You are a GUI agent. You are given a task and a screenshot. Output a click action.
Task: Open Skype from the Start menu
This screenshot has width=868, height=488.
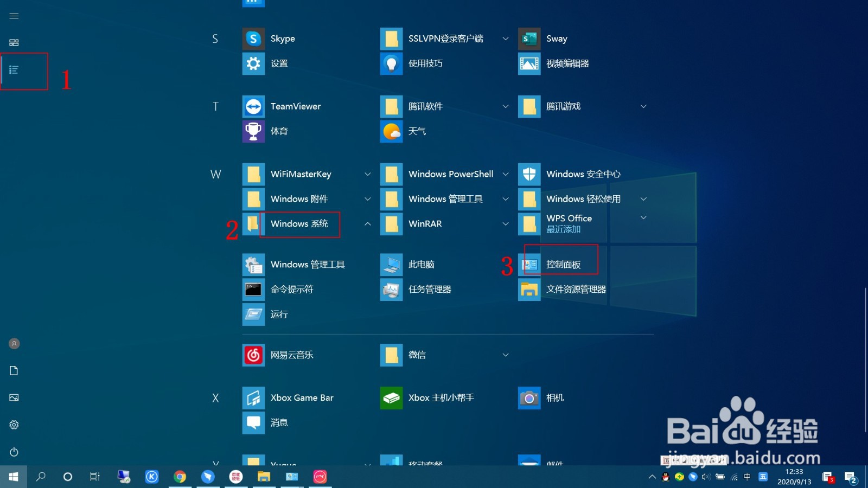(x=282, y=38)
